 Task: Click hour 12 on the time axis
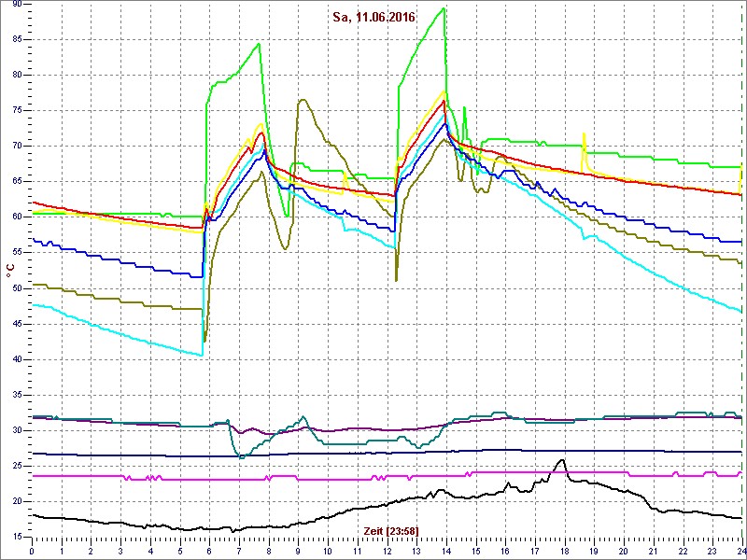pos(387,549)
